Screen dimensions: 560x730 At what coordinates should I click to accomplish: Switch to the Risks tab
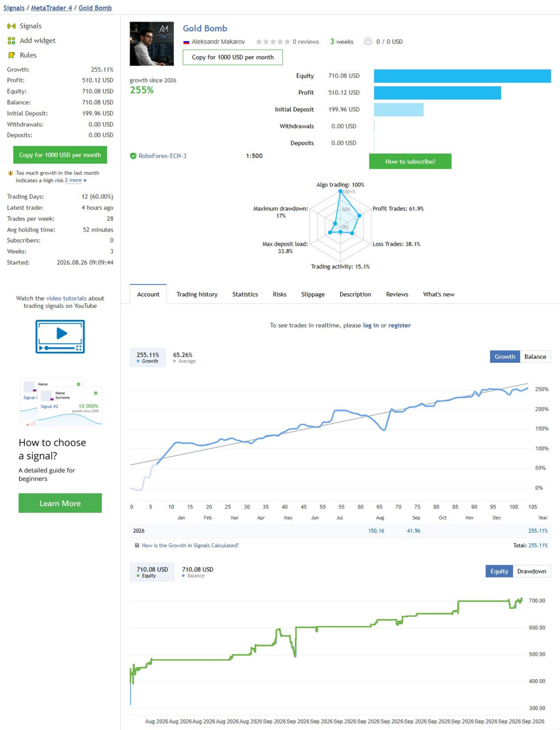coord(280,295)
